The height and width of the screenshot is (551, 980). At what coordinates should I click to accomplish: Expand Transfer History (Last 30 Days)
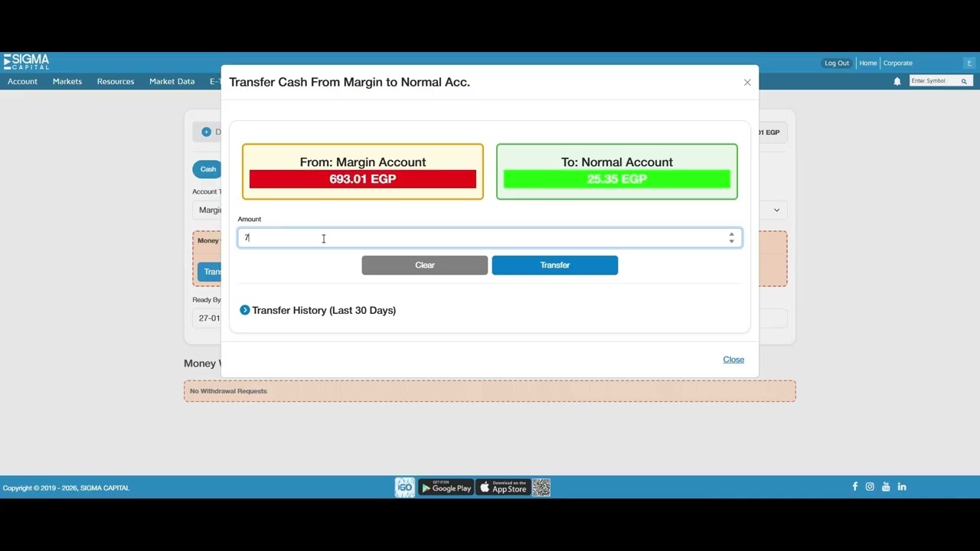318,310
